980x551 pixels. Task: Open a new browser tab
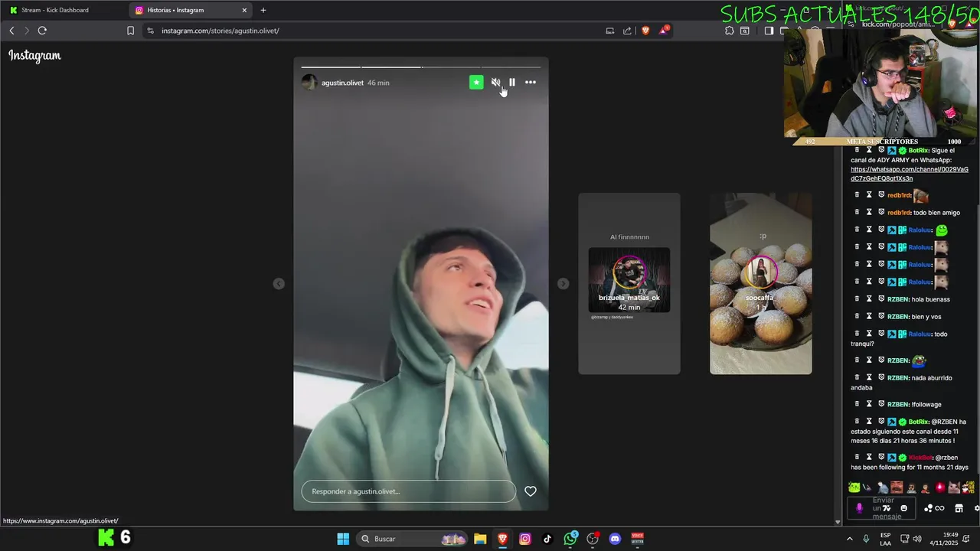(263, 10)
